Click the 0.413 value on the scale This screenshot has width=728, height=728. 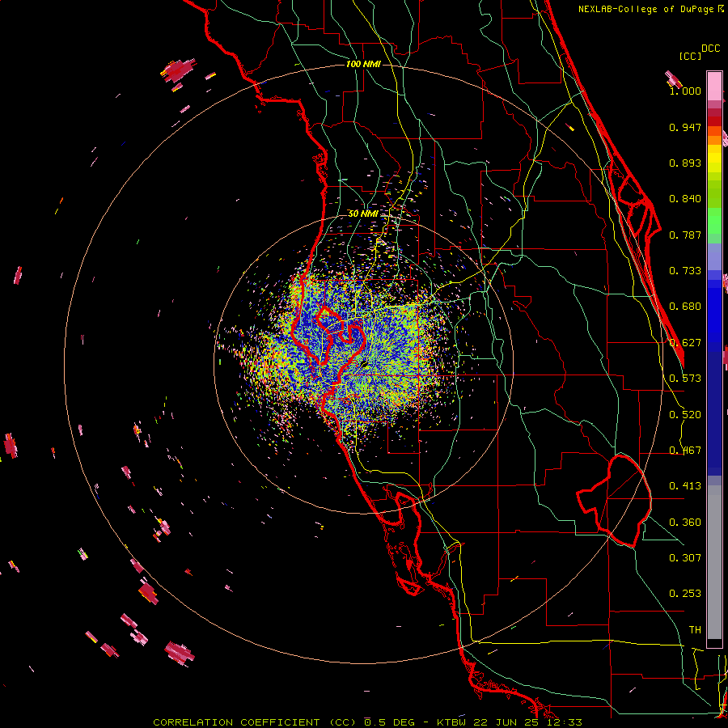click(685, 486)
